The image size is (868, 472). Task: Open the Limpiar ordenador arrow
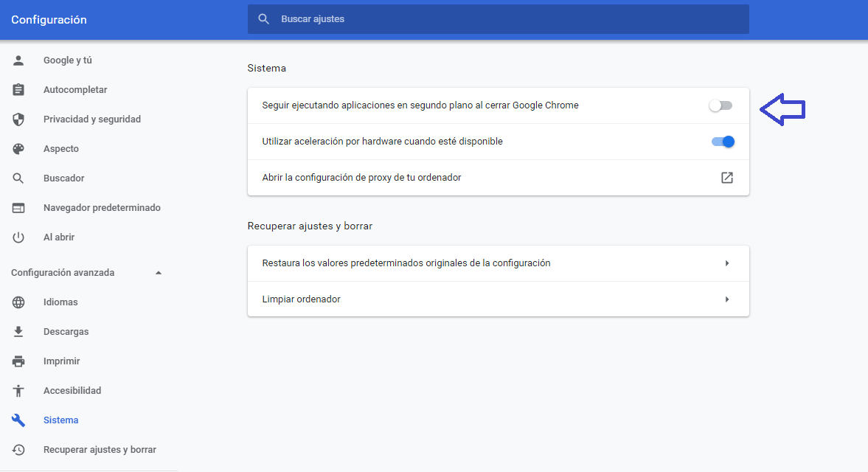point(727,299)
